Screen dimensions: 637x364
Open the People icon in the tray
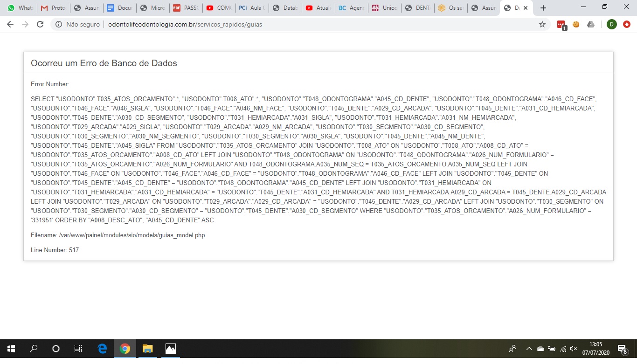[x=512, y=349]
